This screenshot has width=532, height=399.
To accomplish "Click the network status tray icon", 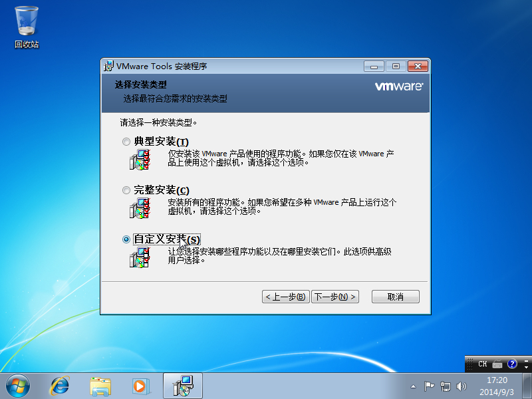I will point(446,386).
